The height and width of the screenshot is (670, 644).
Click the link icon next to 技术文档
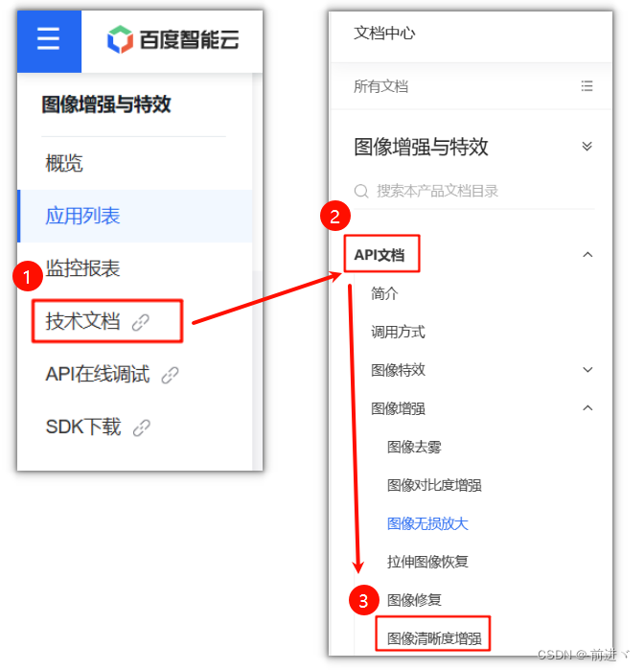click(x=141, y=322)
